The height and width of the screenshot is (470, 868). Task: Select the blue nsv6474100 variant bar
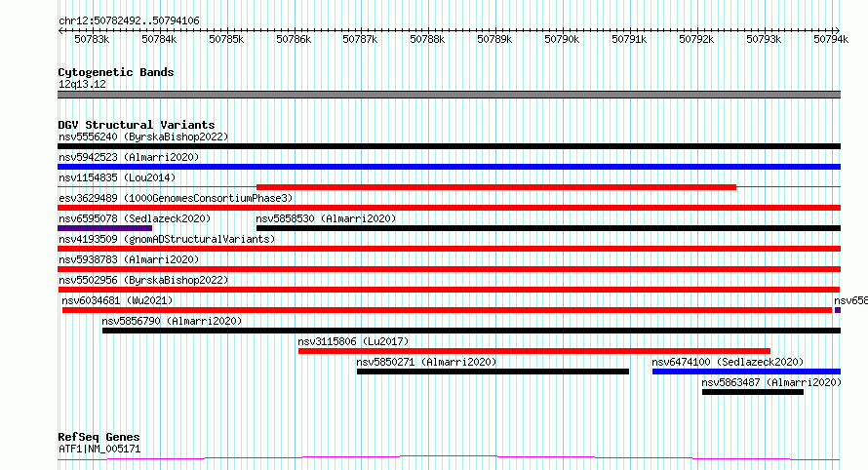pyautogui.click(x=746, y=372)
